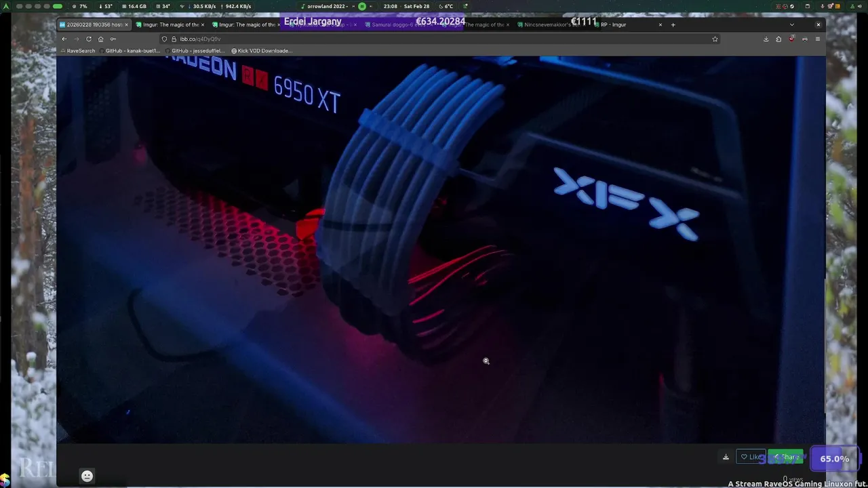Reload the ibb.co page
Viewport: 868px width, 488px height.
tap(88, 39)
